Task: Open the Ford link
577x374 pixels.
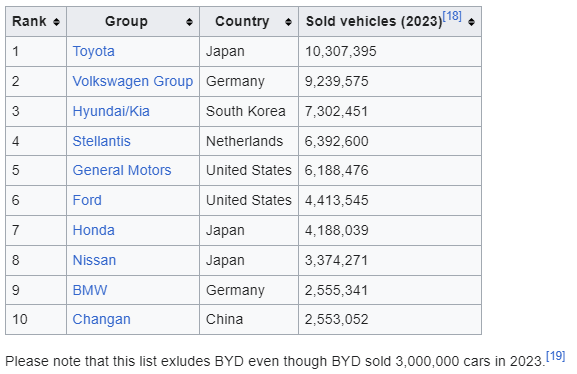Action: [x=87, y=200]
